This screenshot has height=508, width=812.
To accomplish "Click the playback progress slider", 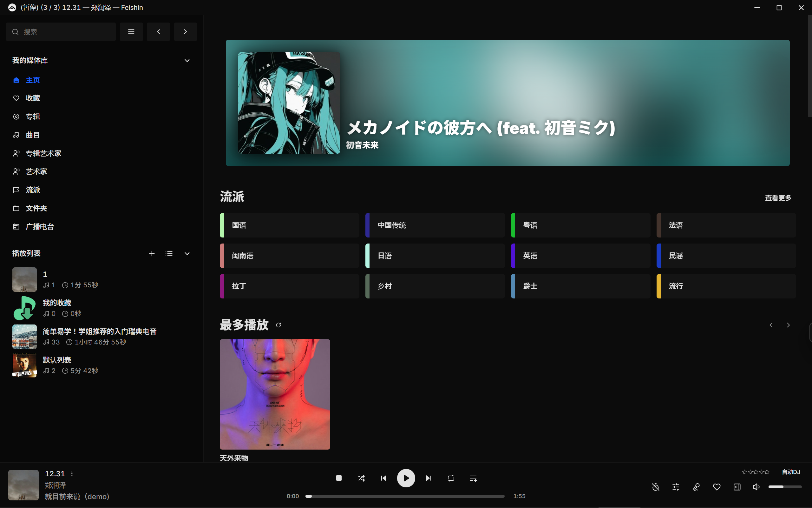I will click(405, 496).
